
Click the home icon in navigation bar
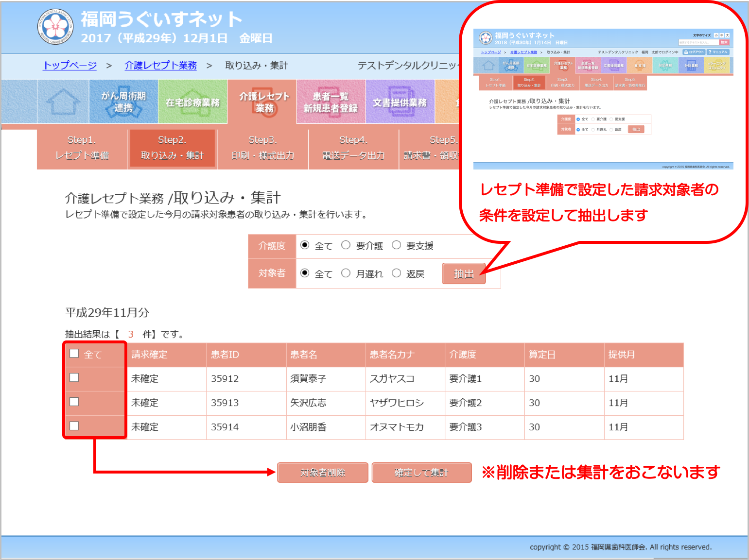[63, 102]
